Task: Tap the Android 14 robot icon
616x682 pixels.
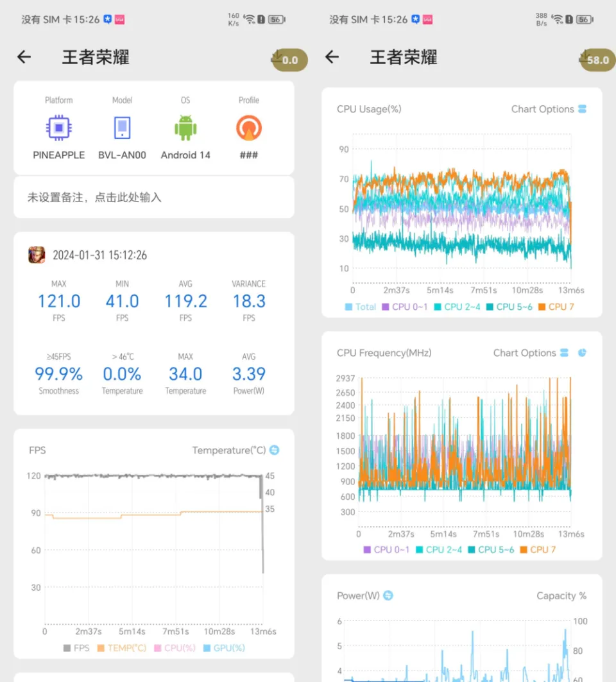Action: (x=185, y=128)
